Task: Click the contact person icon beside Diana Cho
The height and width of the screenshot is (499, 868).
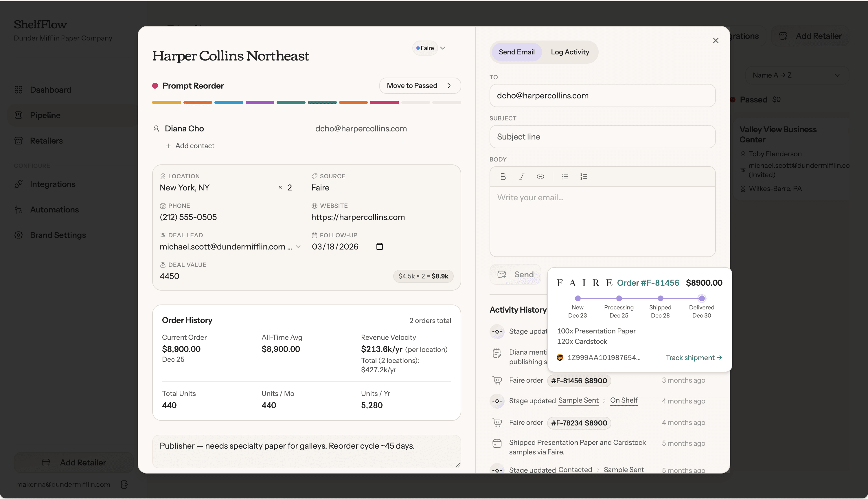Action: coord(156,129)
